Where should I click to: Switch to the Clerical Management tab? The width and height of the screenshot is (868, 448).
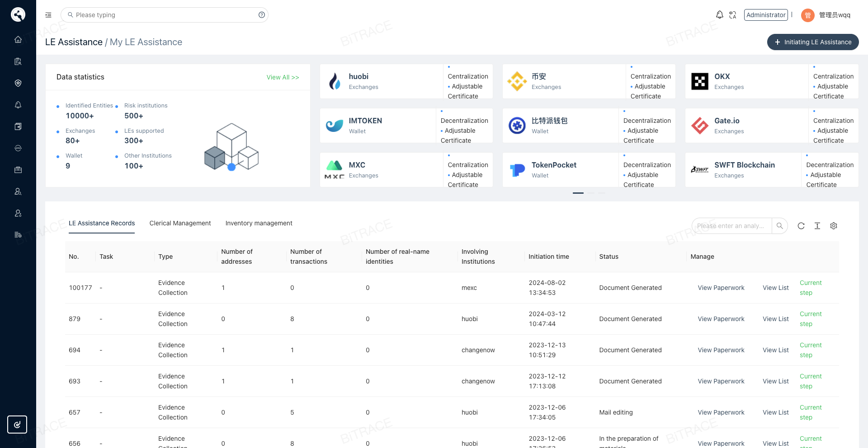tap(180, 223)
